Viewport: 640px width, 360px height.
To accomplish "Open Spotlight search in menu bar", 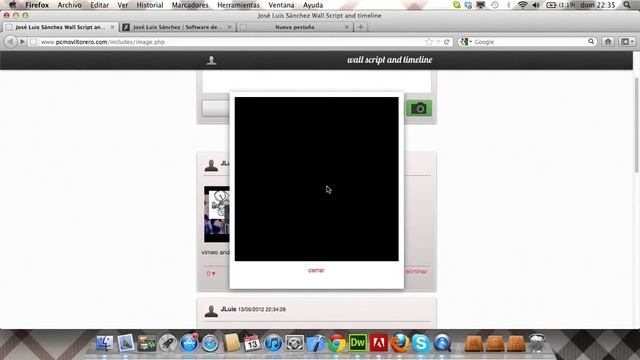I will click(627, 5).
